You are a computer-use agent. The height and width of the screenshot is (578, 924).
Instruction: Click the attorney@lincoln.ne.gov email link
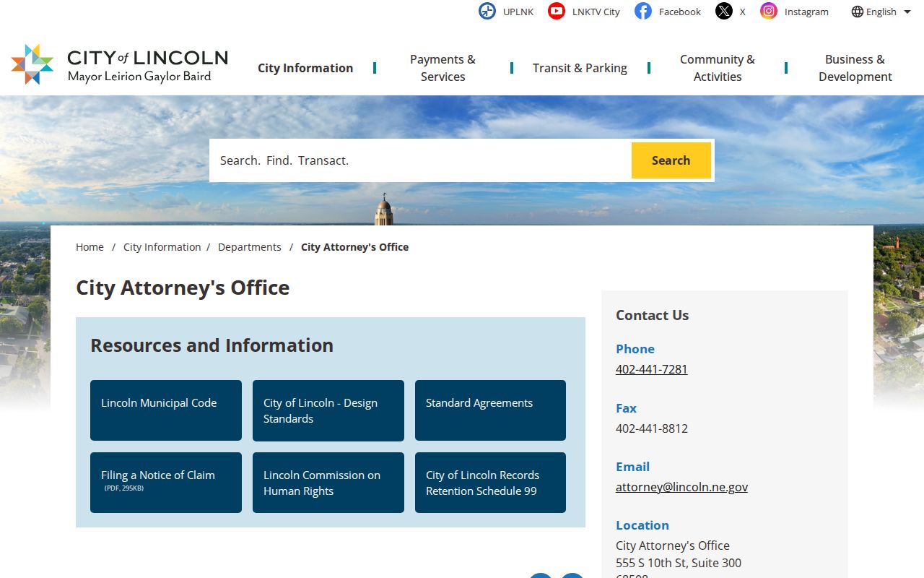[681, 487]
